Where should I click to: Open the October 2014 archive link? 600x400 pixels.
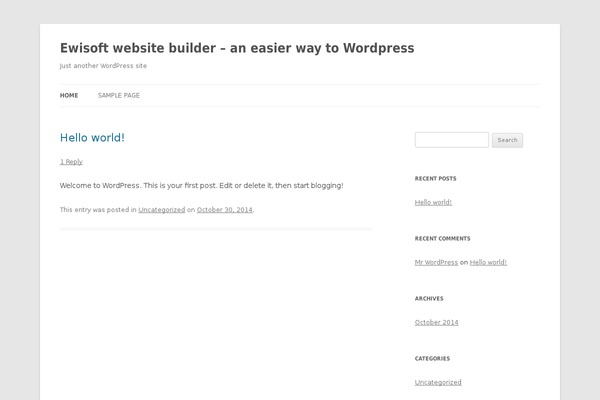coord(437,322)
